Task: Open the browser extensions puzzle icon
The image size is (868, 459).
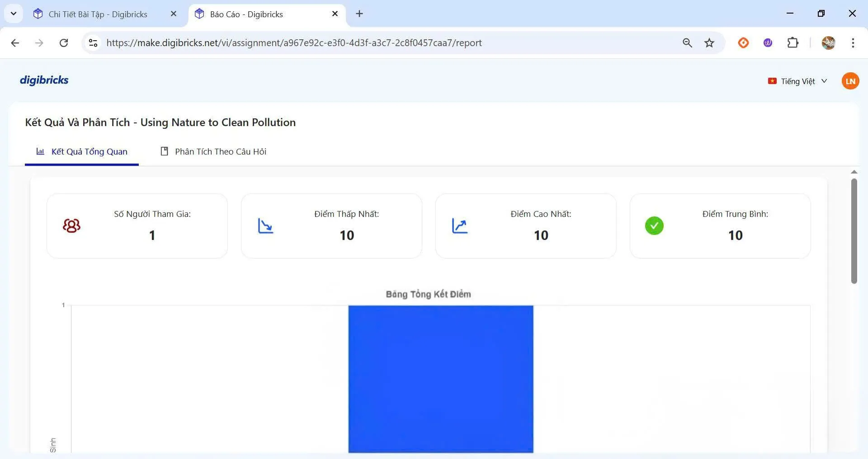Action: tap(793, 43)
